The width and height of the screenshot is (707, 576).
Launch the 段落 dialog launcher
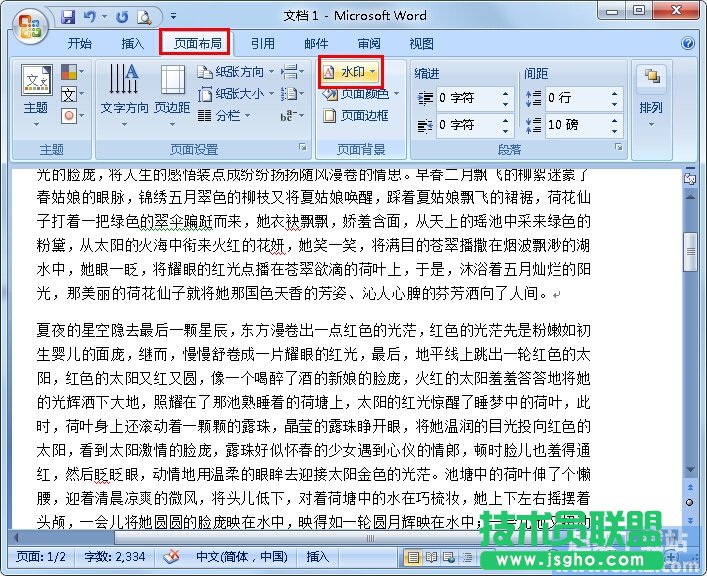(x=619, y=147)
